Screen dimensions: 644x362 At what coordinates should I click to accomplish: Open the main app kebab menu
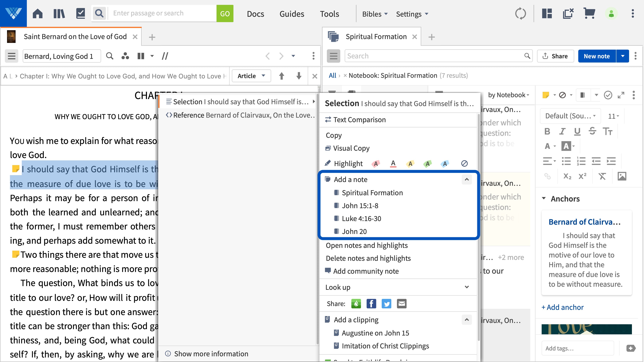coord(633,13)
